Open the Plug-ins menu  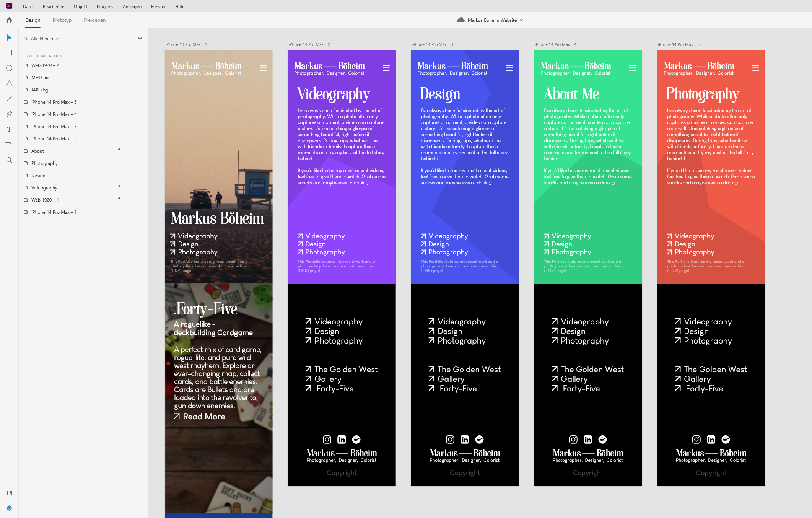tap(105, 6)
